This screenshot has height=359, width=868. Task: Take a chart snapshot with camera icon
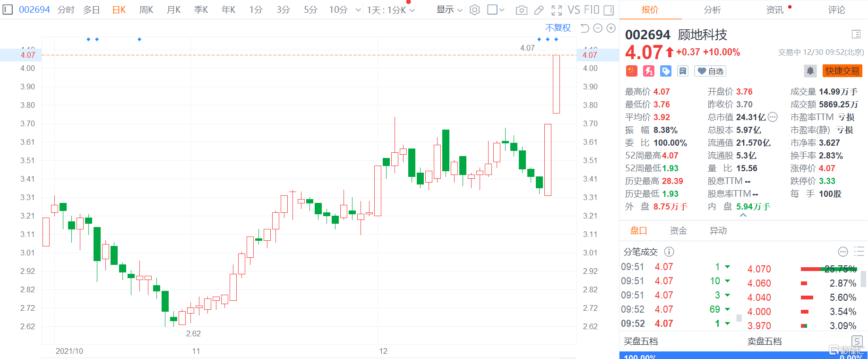tap(522, 10)
